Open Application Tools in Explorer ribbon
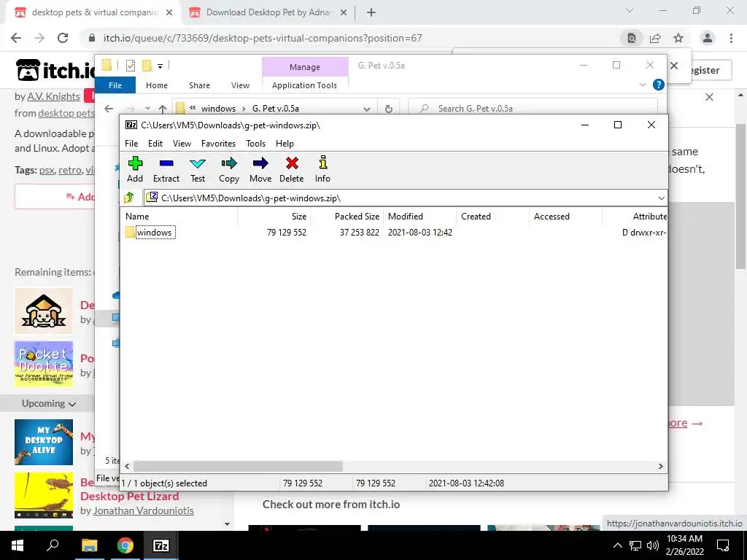The height and width of the screenshot is (560, 747). (x=304, y=85)
